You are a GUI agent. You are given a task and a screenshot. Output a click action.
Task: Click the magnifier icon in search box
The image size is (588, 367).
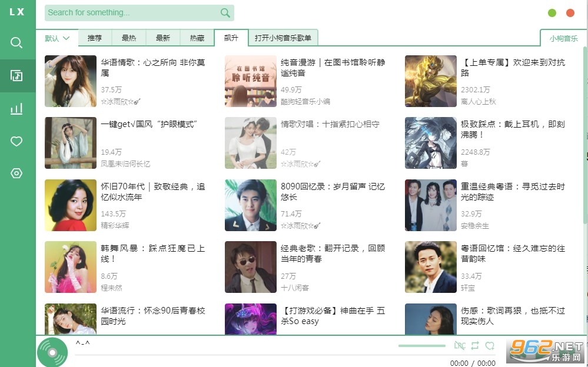click(x=225, y=13)
